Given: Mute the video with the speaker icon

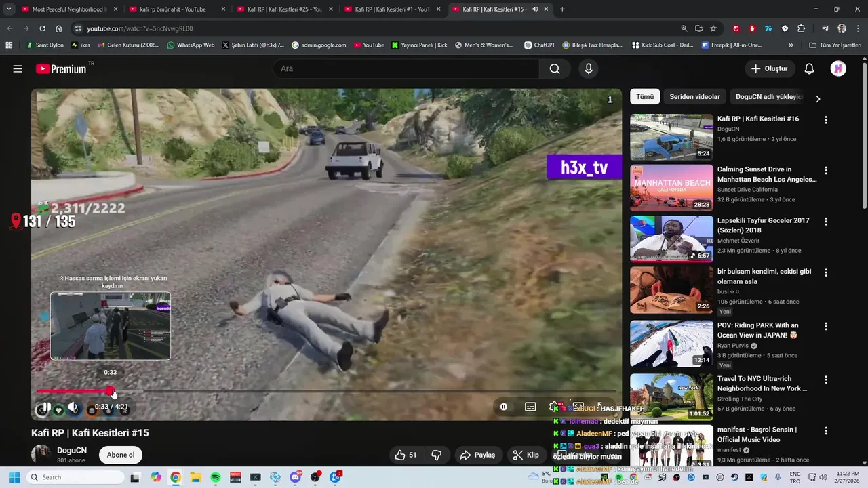Looking at the screenshot, I should [73, 407].
